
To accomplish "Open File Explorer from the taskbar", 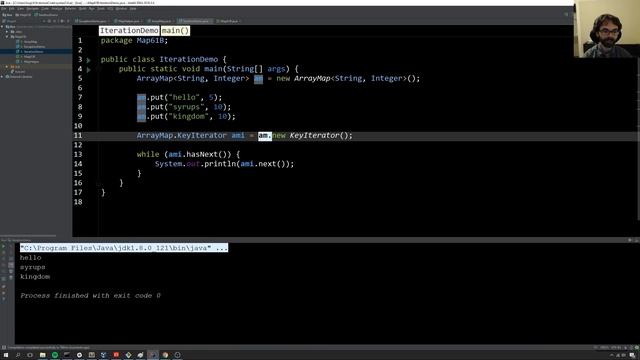I will tap(42, 355).
